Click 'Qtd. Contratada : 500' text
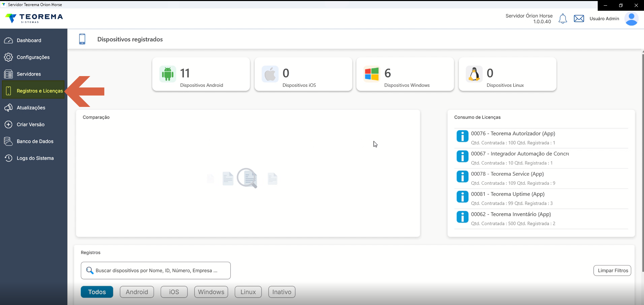 click(x=493, y=224)
